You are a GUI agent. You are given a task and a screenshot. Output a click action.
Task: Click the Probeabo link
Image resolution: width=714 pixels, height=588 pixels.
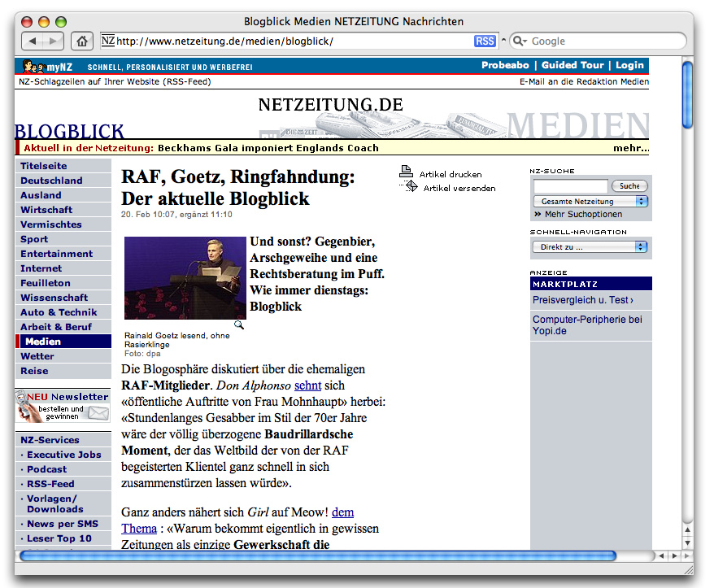[506, 65]
